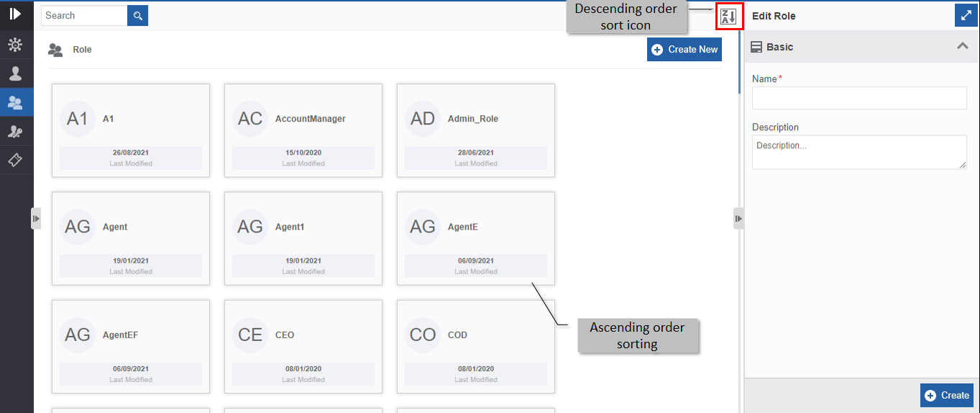
Task: Open the settings gear in the sidebar
Action: [15, 45]
